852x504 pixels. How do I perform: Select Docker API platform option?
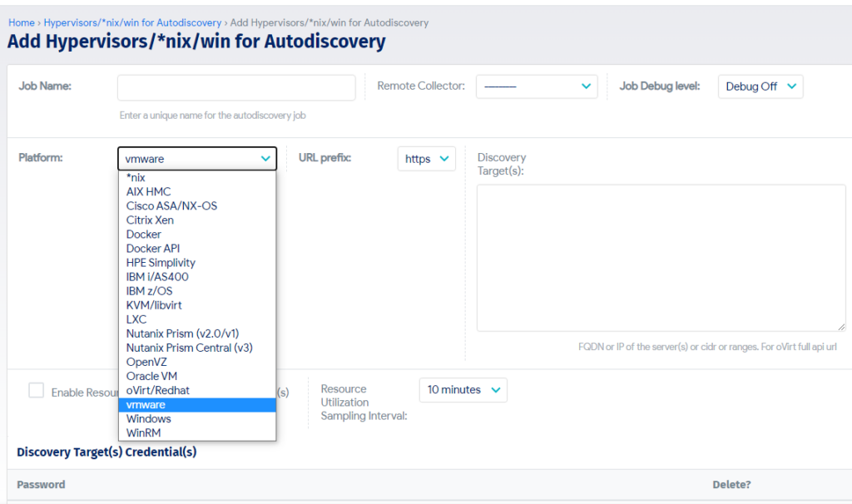pos(197,248)
